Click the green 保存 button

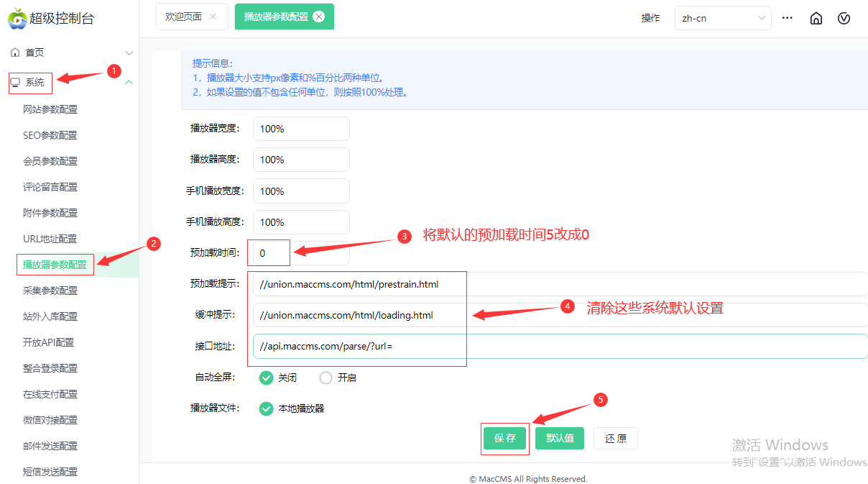[505, 438]
